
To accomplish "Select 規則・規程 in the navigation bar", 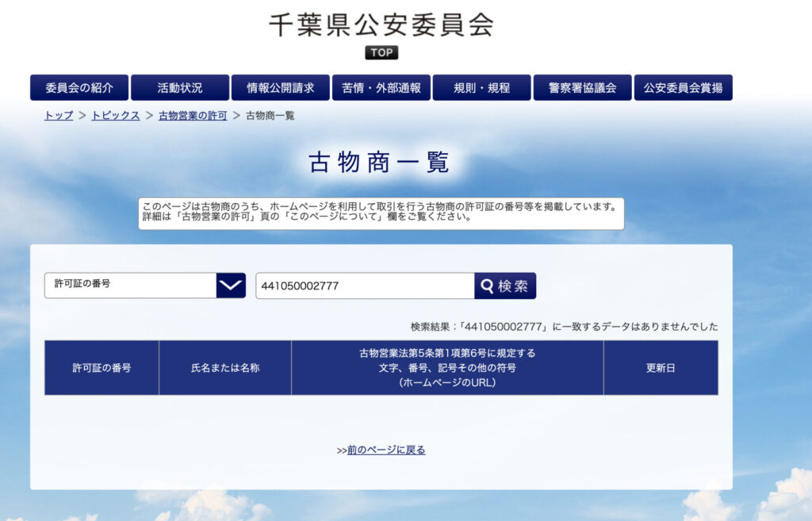I will pos(482,88).
